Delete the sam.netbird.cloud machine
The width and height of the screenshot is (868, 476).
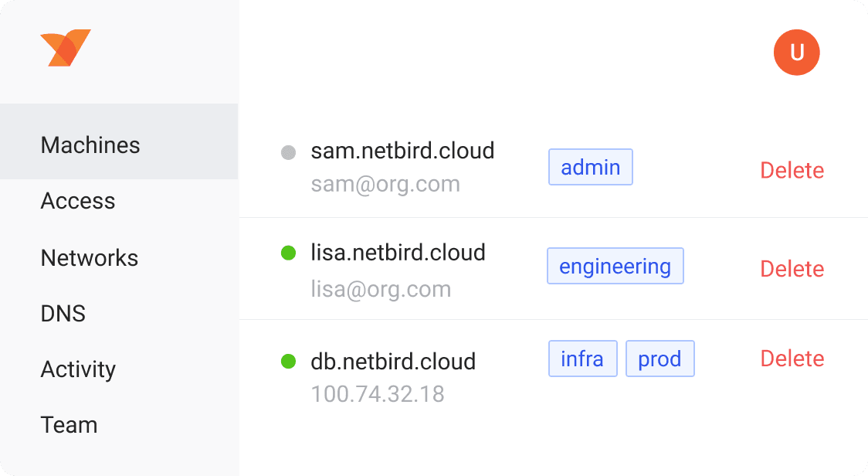792,170
